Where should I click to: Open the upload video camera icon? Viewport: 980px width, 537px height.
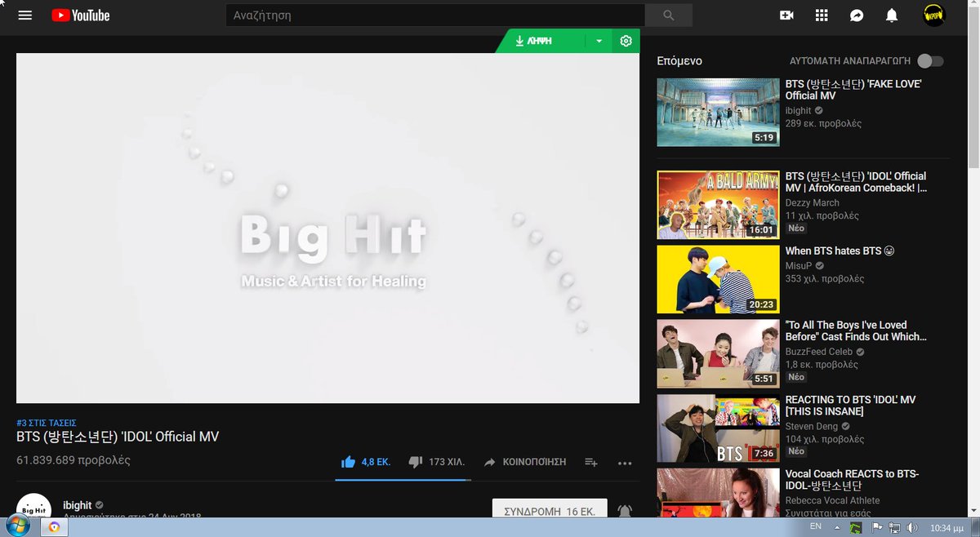click(787, 16)
